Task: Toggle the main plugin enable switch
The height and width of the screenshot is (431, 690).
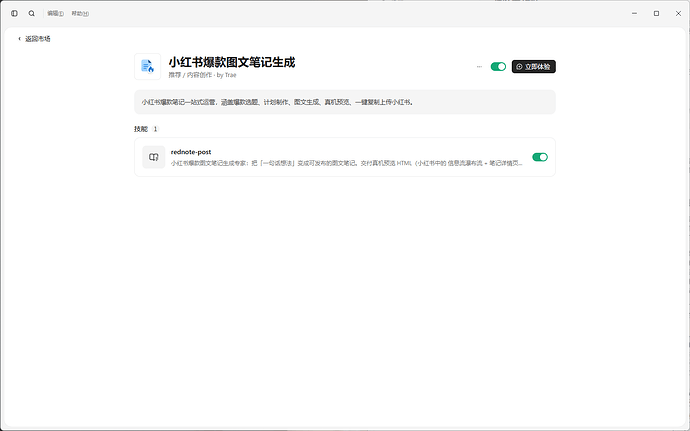Action: click(x=498, y=66)
